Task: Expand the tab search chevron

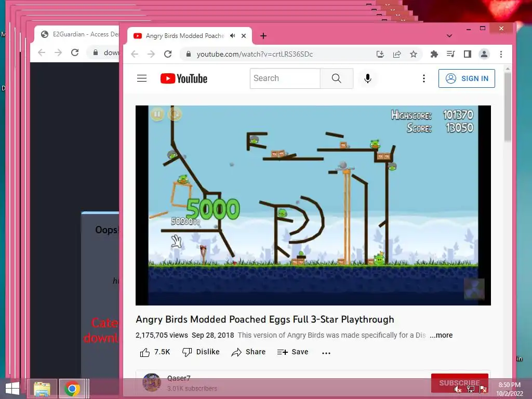Action: point(449,36)
